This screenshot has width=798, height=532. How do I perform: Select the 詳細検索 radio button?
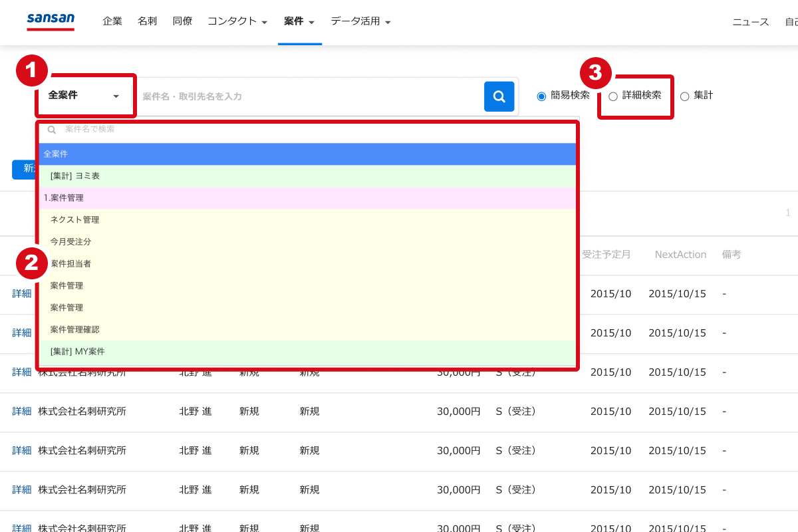612,95
